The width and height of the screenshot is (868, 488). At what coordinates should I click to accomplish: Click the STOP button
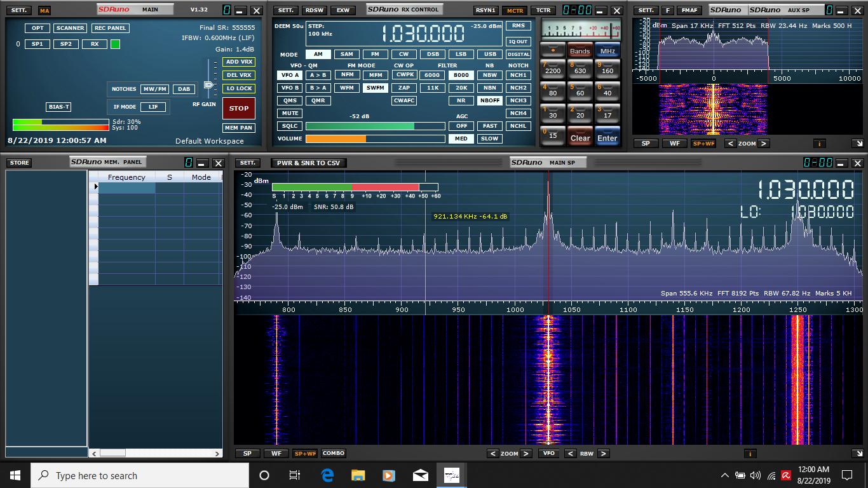(239, 109)
